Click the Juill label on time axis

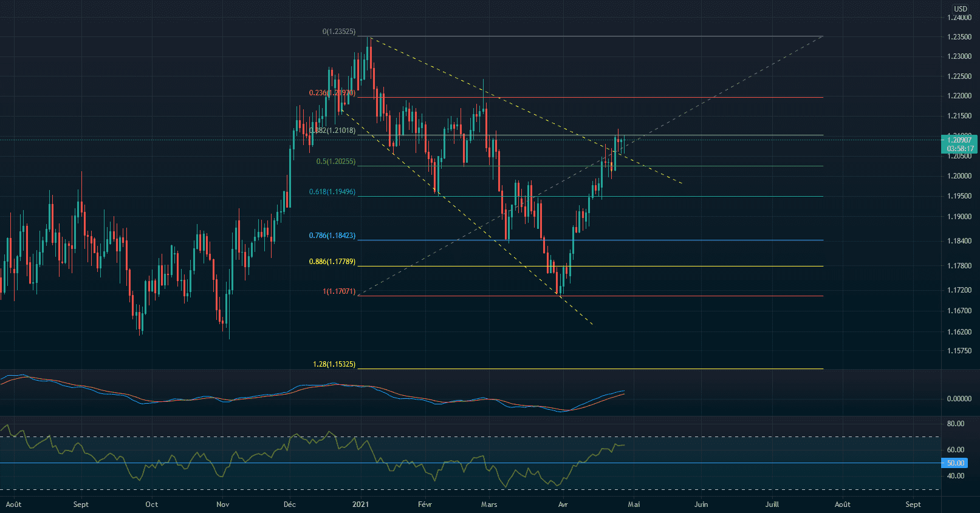coord(772,505)
